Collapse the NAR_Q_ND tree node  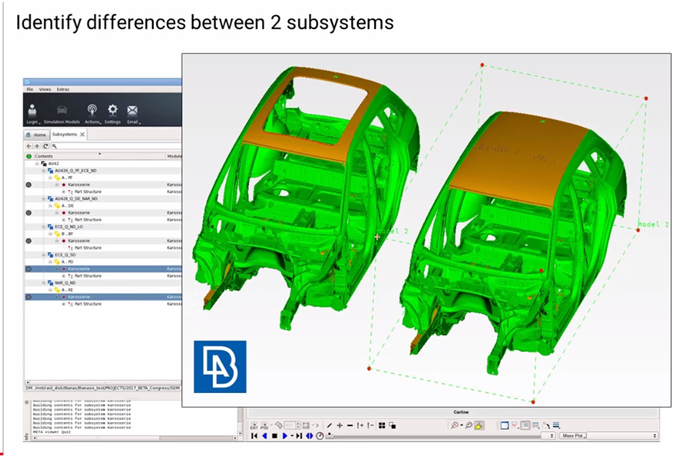click(44, 283)
